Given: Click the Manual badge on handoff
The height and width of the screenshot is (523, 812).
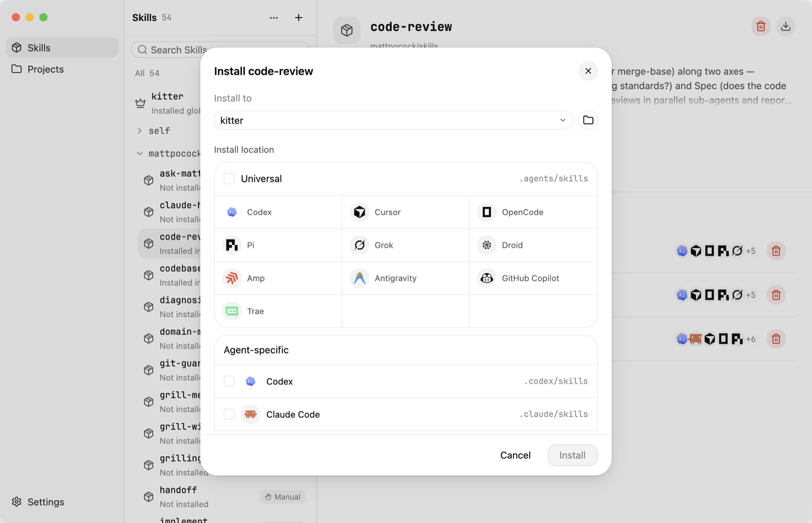Looking at the screenshot, I should pos(282,497).
